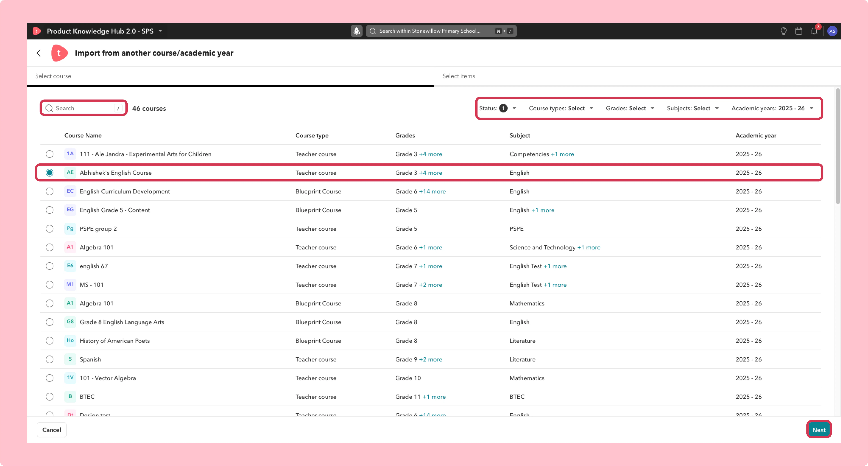Open the notifications bell

tap(814, 31)
